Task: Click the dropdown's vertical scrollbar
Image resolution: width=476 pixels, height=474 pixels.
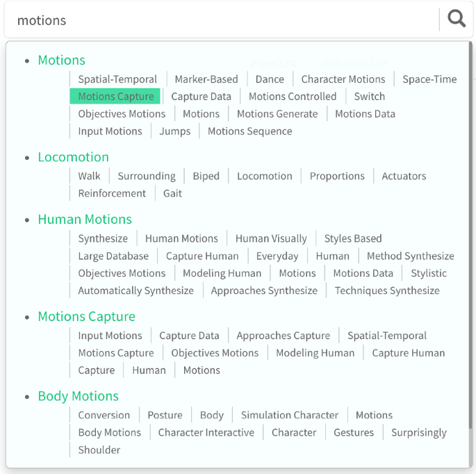Action: point(470,236)
